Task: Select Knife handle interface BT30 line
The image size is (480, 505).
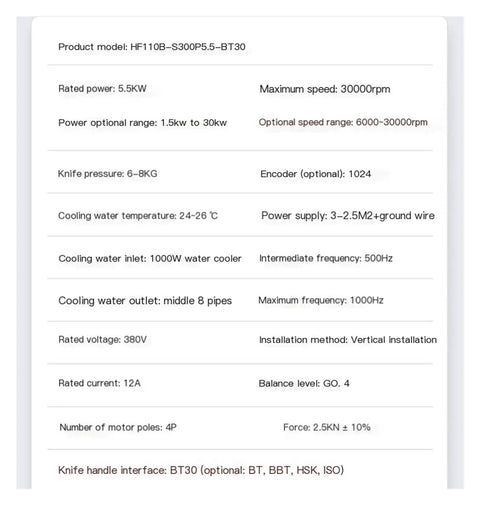Action: [x=201, y=470]
